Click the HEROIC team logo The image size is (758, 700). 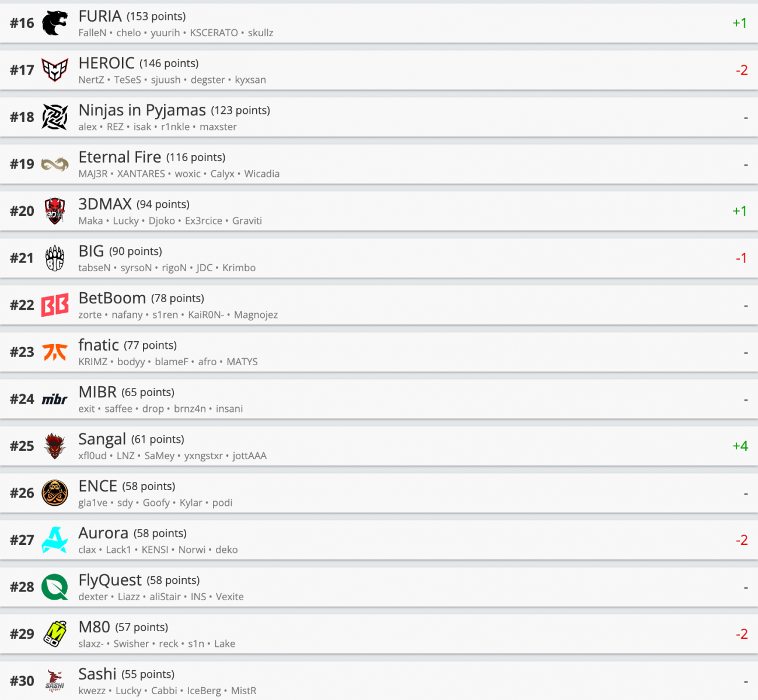click(55, 70)
